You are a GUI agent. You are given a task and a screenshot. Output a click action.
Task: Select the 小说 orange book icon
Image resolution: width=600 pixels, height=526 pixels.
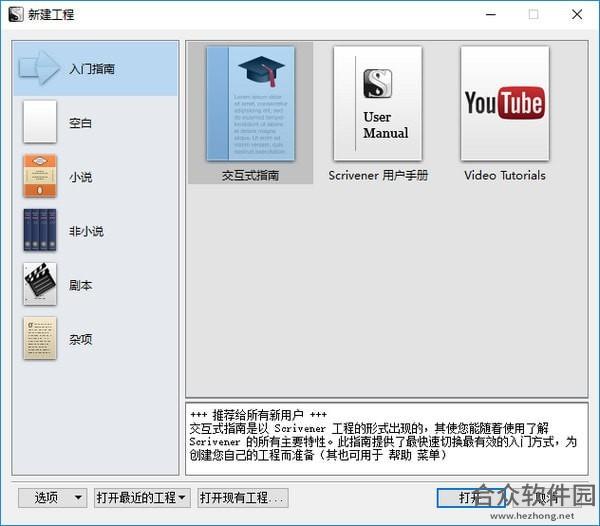pos(40,176)
